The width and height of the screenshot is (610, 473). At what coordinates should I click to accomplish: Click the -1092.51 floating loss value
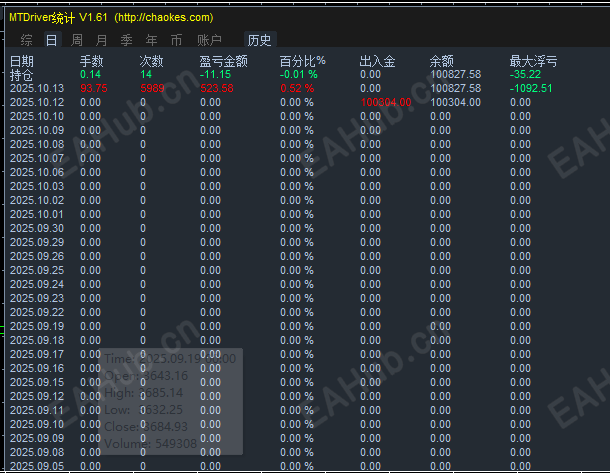[x=531, y=88]
